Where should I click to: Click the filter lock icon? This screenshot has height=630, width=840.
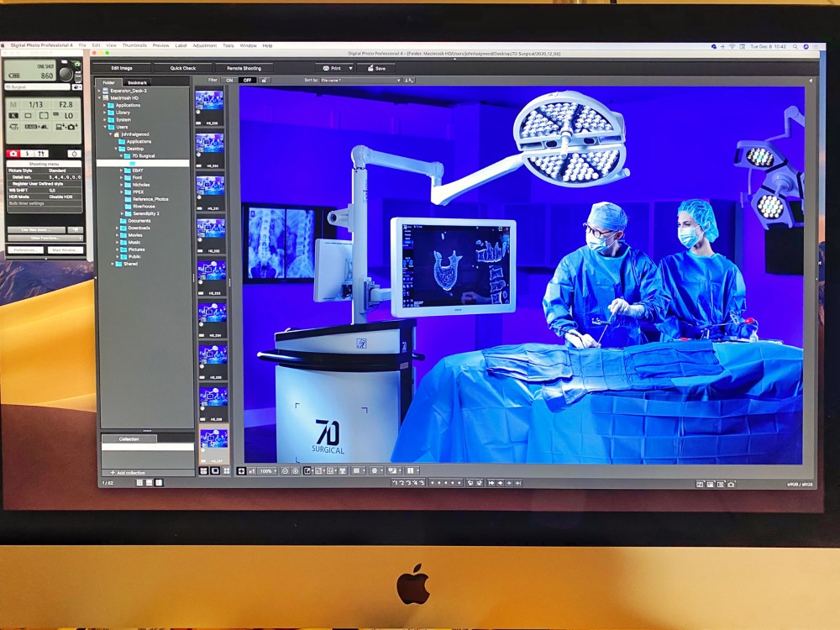264,81
